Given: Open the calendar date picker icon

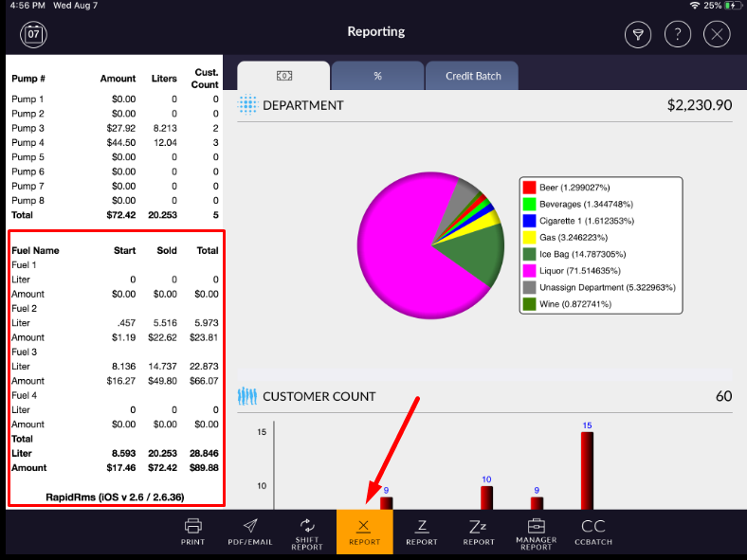Looking at the screenshot, I should [34, 35].
